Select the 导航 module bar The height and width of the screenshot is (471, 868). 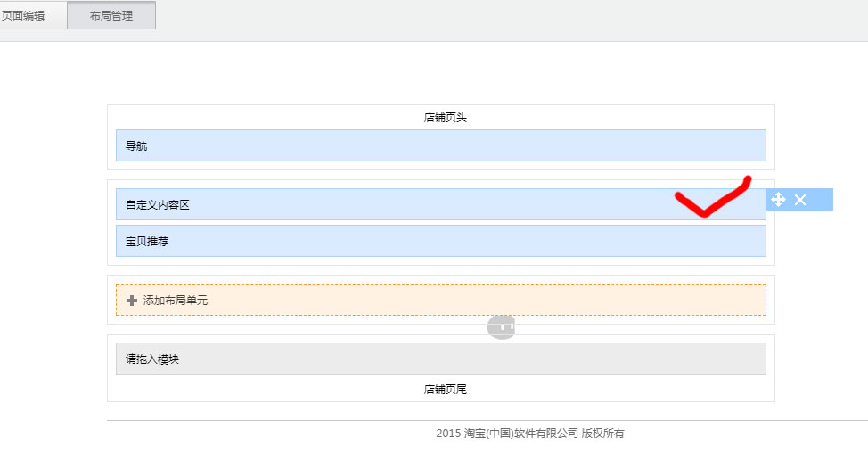440,145
